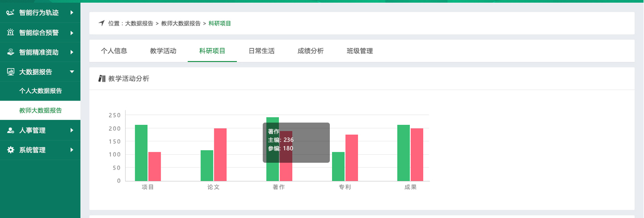Click the 人事管理 person icon
This screenshot has height=218, width=644.
(x=10, y=130)
